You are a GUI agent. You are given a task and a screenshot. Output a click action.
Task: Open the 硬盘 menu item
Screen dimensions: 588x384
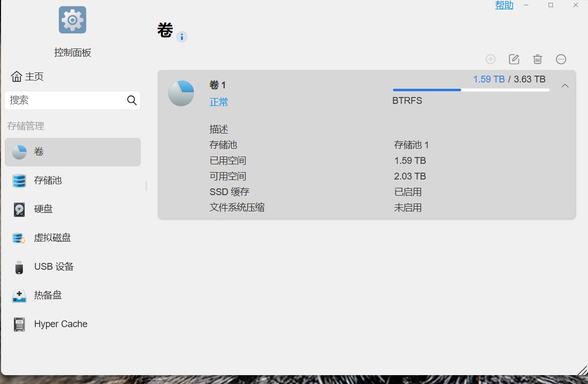(73, 209)
